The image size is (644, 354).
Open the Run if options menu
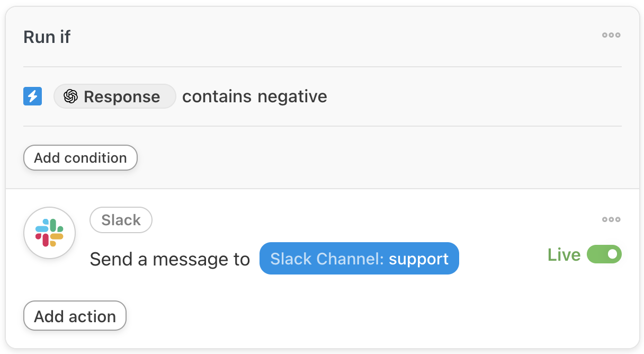(611, 36)
